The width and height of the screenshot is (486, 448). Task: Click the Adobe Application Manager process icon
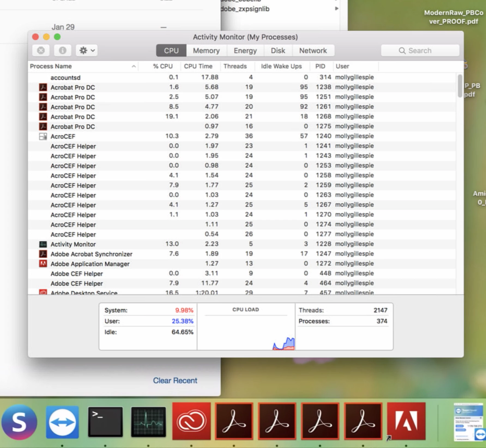[43, 264]
